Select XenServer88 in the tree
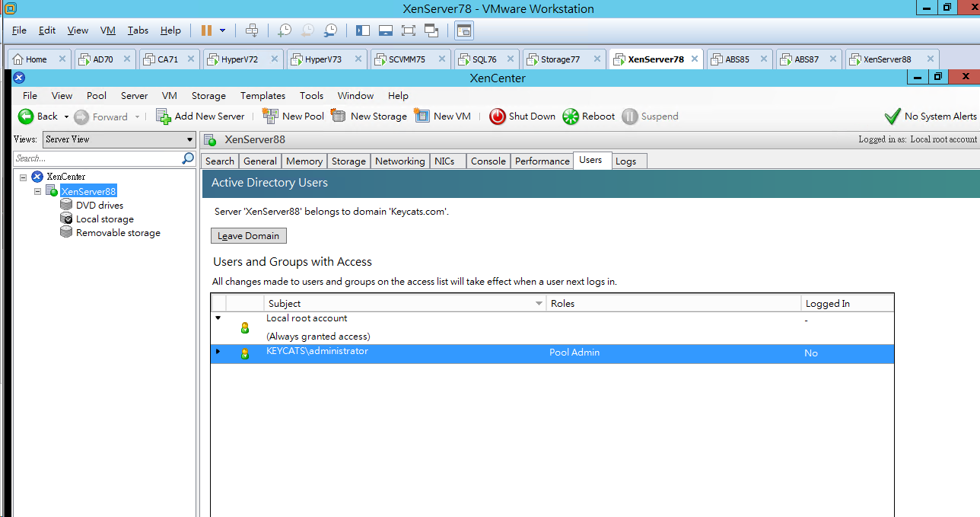This screenshot has width=980, height=517. [x=88, y=191]
